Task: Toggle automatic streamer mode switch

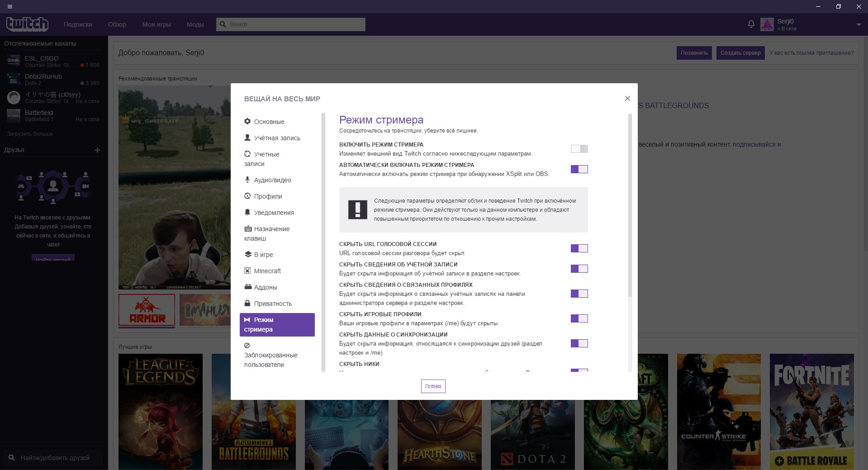Action: tap(579, 169)
